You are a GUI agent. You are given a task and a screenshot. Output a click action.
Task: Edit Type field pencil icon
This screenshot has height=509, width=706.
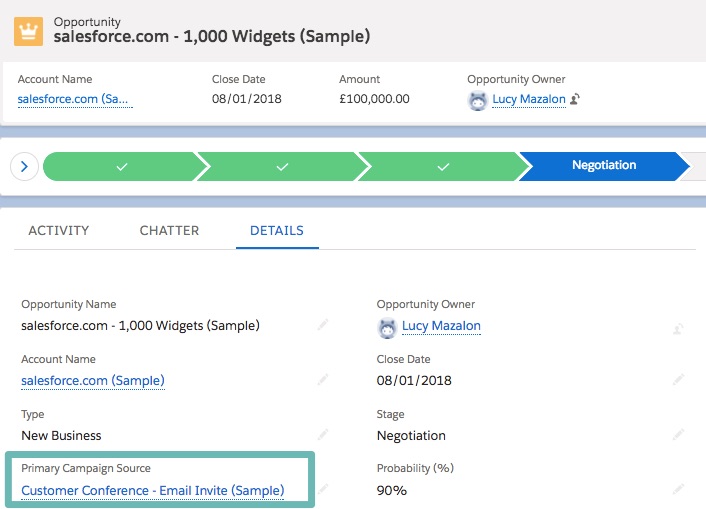[323, 435]
